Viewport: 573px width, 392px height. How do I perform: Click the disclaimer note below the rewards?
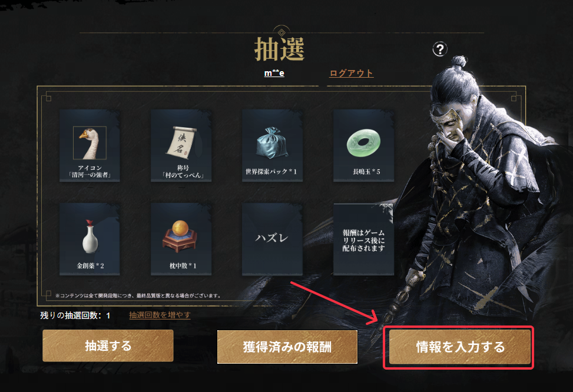(x=138, y=295)
